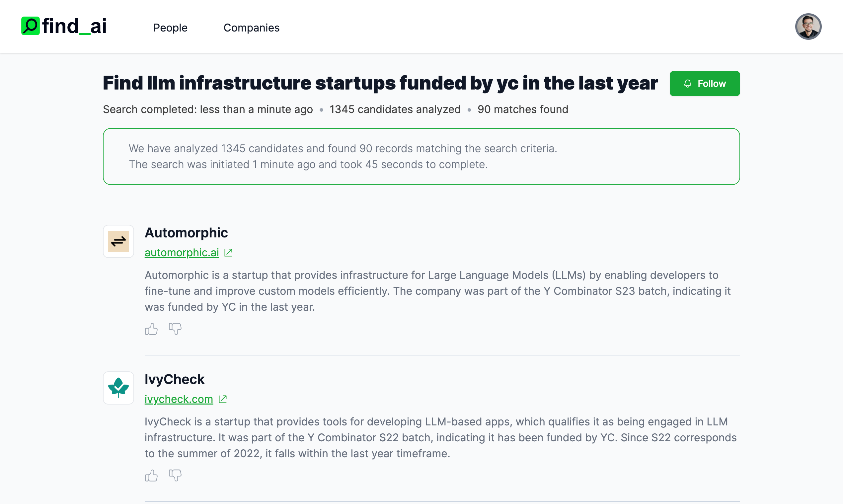The height and width of the screenshot is (504, 843).
Task: Click the Automorphic company name
Action: [x=186, y=233]
